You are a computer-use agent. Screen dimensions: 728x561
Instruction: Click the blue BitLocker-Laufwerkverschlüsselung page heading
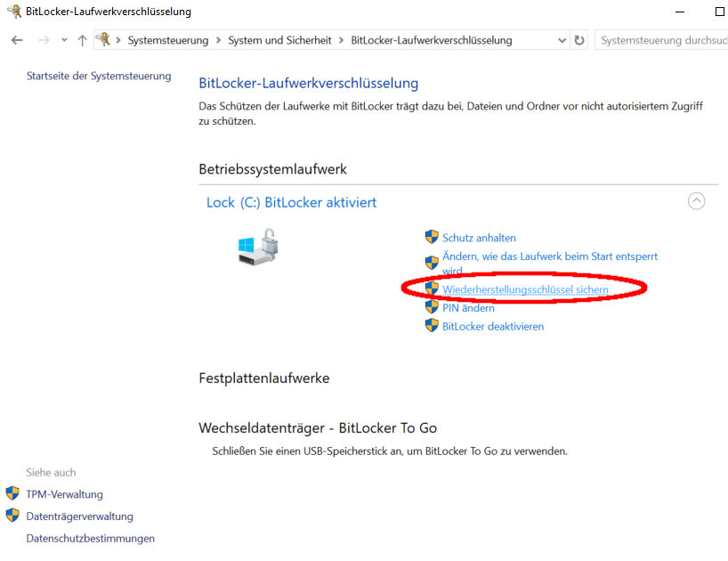(308, 83)
